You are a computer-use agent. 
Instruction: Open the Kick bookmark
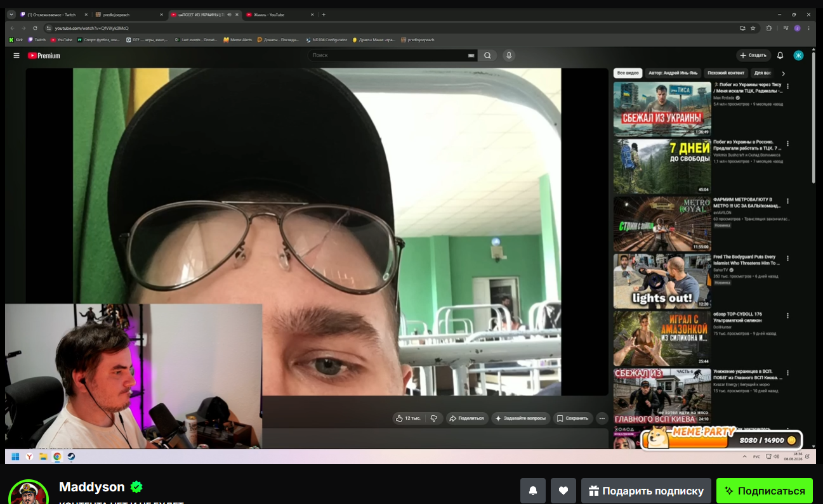(x=16, y=40)
